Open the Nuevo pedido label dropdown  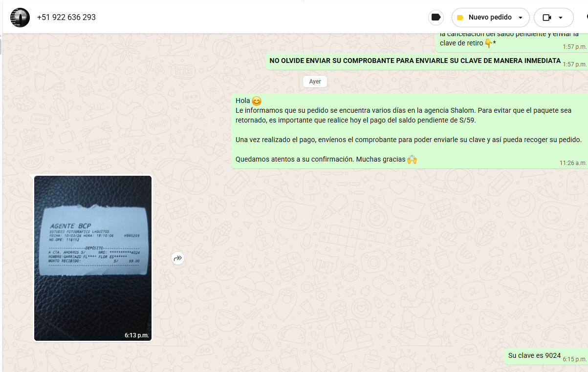pyautogui.click(x=490, y=18)
